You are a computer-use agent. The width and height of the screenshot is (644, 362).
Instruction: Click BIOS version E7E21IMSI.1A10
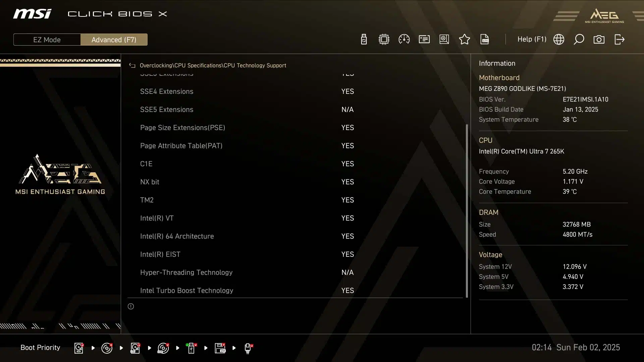585,100
